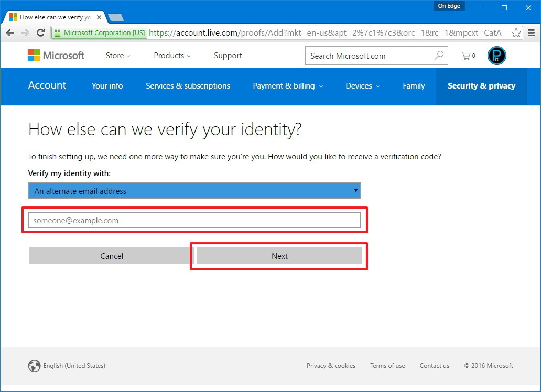Click the search magnifier icon

pyautogui.click(x=439, y=56)
